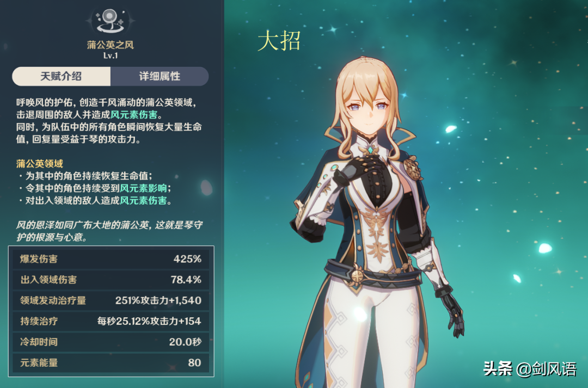Click the teal gem brooch on Jean's collar

pyautogui.click(x=371, y=150)
